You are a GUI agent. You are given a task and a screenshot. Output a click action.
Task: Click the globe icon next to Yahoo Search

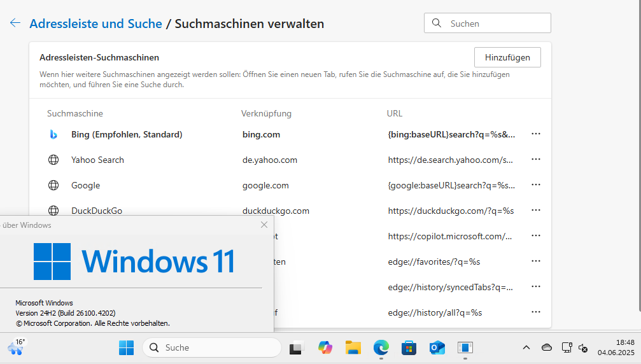(x=53, y=160)
